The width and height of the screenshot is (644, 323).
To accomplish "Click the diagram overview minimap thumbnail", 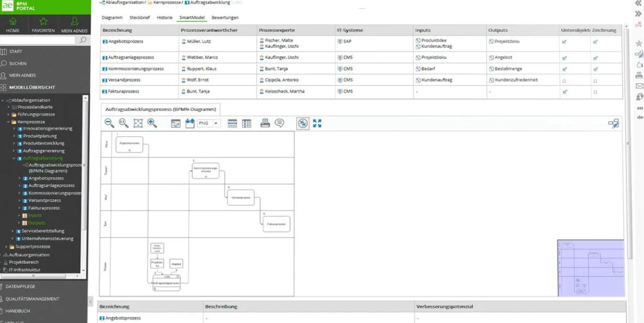I will pos(590,268).
